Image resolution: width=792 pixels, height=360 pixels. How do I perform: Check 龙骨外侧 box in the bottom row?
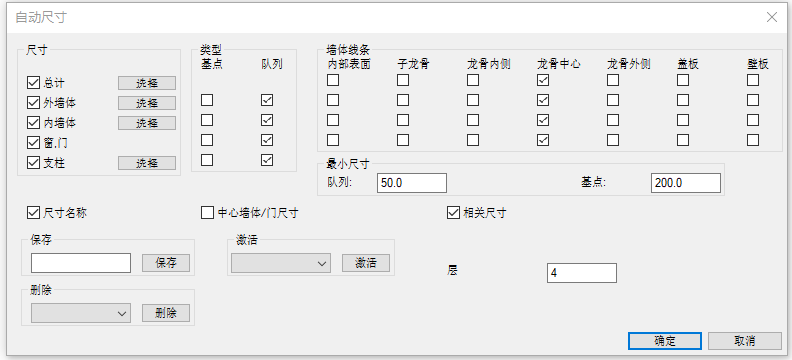click(x=613, y=140)
